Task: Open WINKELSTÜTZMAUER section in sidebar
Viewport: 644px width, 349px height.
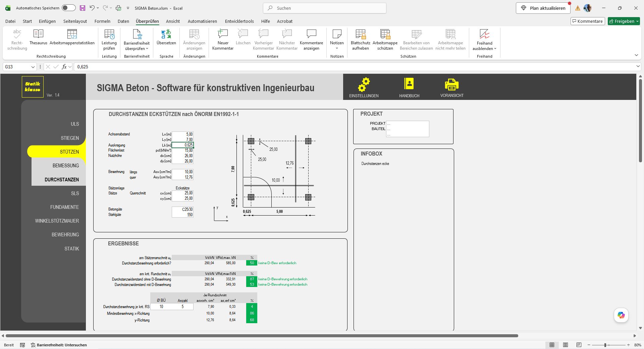Action: pos(57,221)
